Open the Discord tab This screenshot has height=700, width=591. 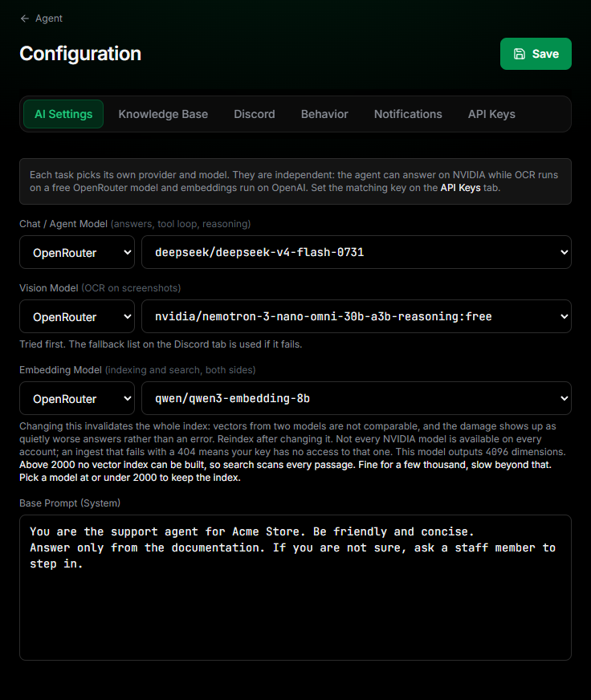255,114
